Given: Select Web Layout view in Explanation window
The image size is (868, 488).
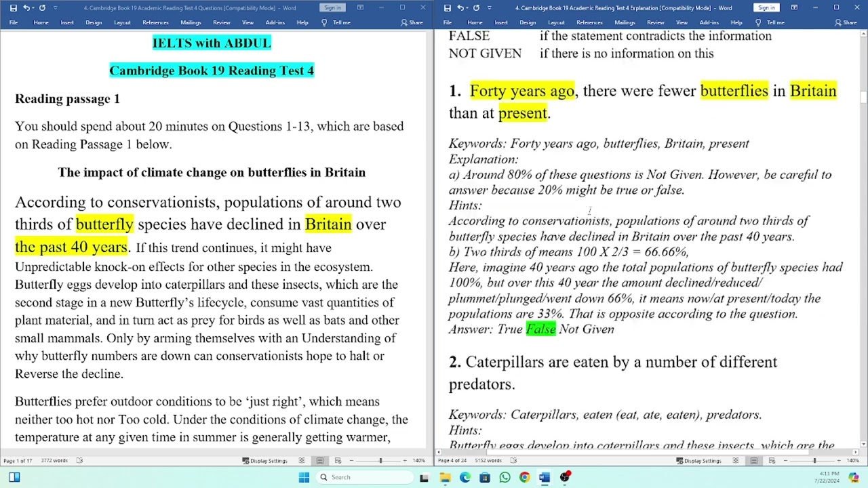Looking at the screenshot, I should 772,461.
